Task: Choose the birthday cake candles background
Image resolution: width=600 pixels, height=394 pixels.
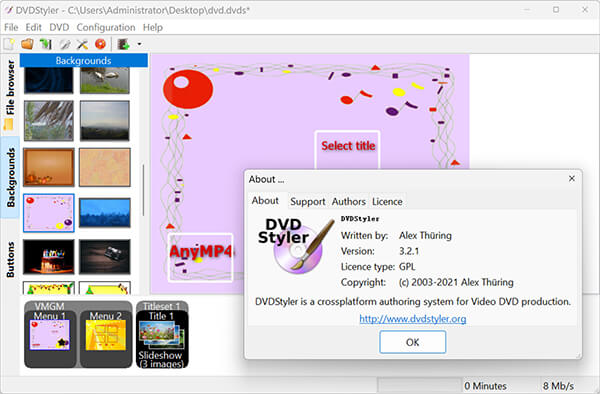Action: click(49, 257)
